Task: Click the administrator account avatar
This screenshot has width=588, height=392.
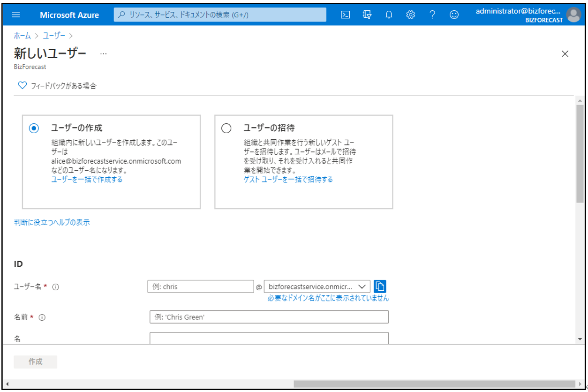Action: pyautogui.click(x=573, y=15)
